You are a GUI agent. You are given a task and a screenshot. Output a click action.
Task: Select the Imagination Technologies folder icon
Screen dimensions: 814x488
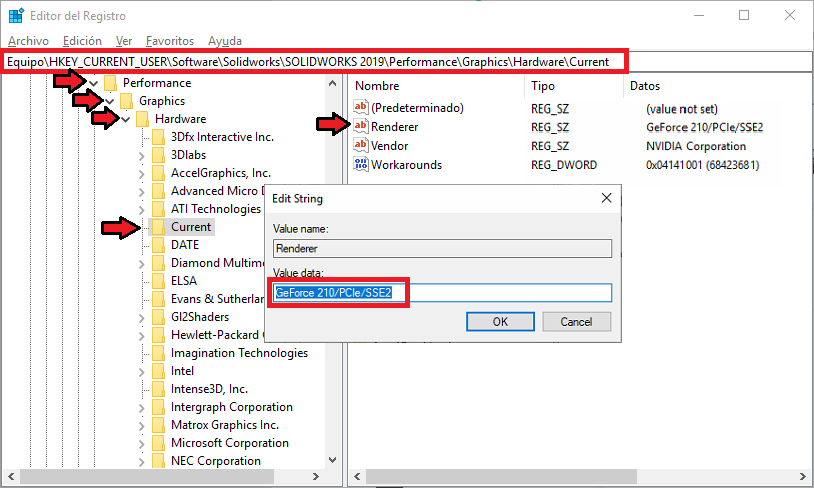159,353
